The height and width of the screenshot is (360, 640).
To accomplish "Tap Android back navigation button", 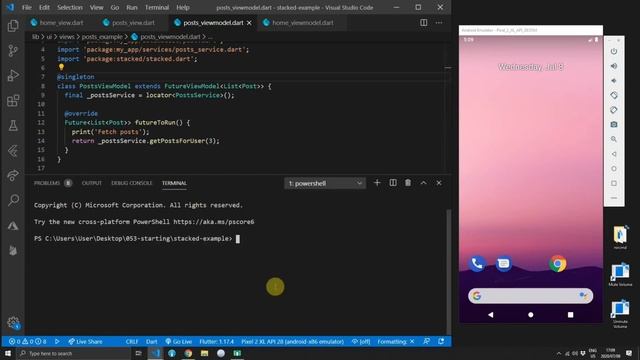I will [491, 315].
